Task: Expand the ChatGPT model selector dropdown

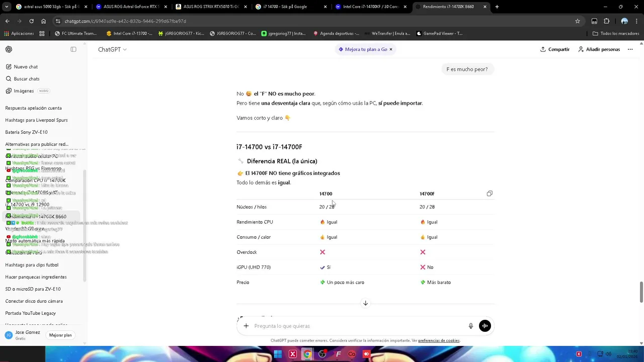Action: point(112,49)
